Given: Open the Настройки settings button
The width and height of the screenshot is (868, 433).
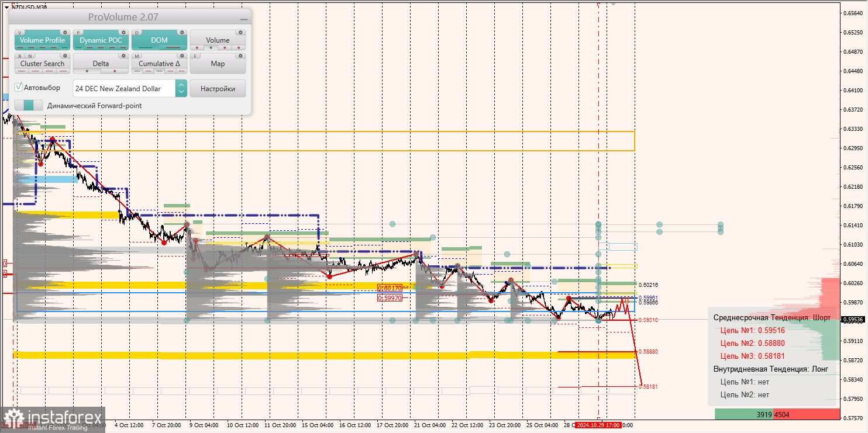Looking at the screenshot, I should 218,89.
